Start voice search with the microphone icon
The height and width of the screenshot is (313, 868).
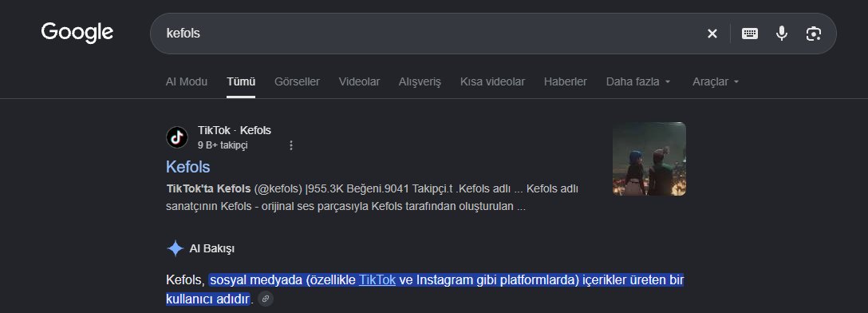tap(782, 34)
